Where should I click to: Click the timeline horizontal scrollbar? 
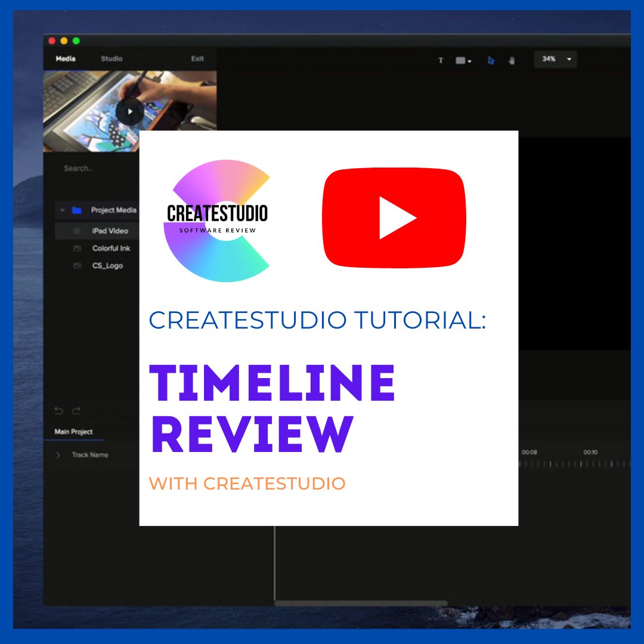tap(361, 603)
